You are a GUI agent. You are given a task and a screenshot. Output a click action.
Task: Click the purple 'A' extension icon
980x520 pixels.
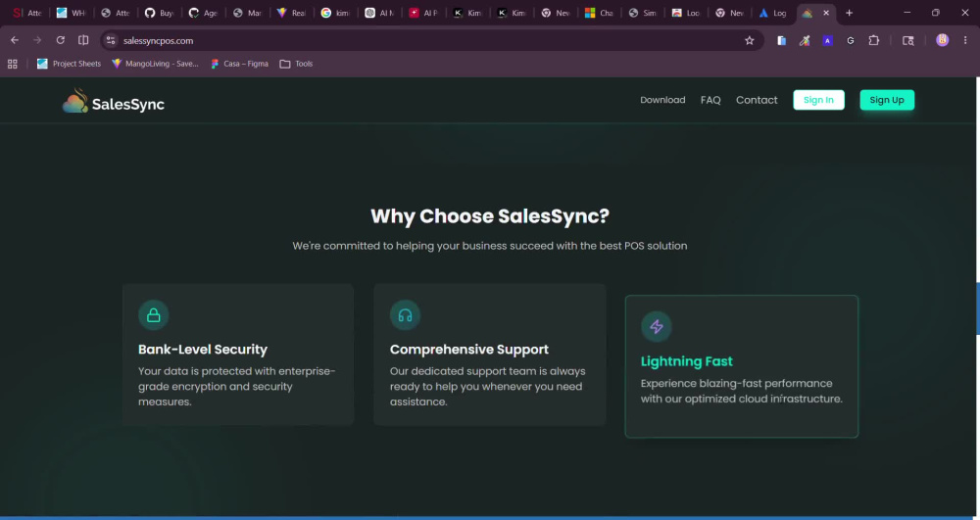(827, 40)
